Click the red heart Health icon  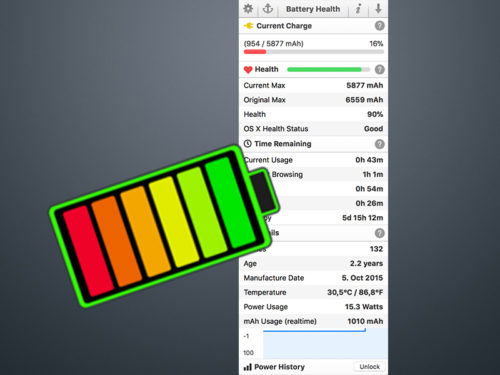[x=248, y=70]
